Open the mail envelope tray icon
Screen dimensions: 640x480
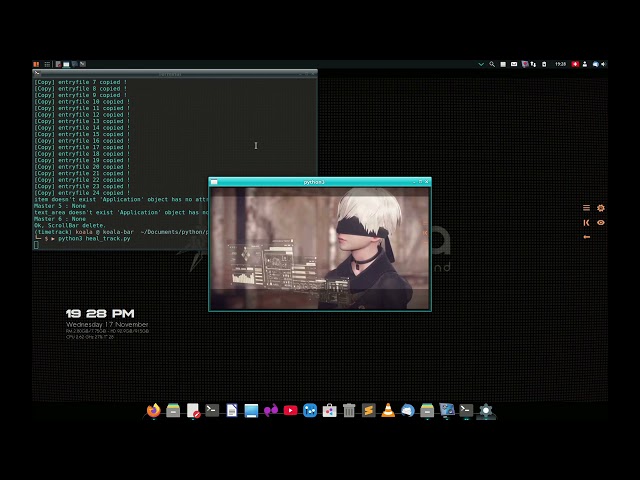point(514,64)
